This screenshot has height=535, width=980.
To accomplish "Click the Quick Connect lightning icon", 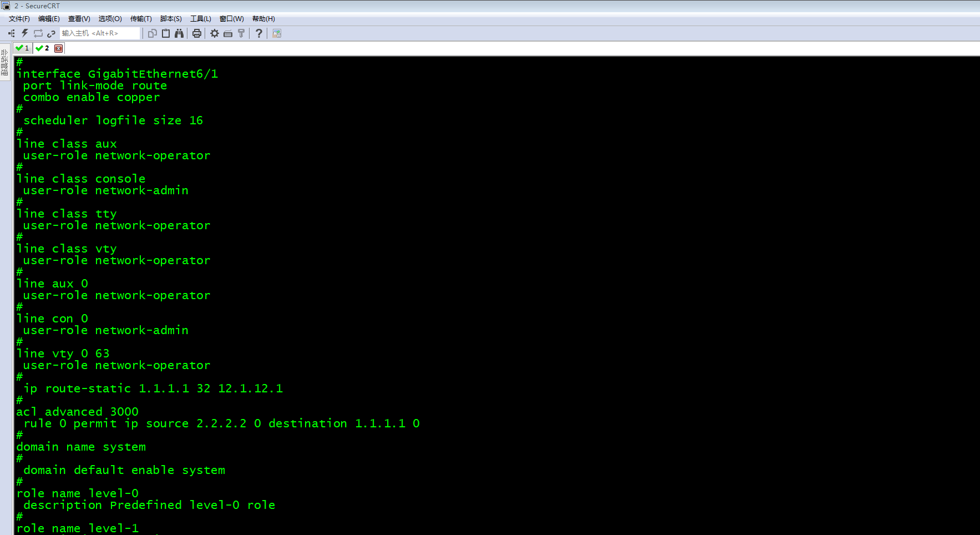I will point(25,33).
